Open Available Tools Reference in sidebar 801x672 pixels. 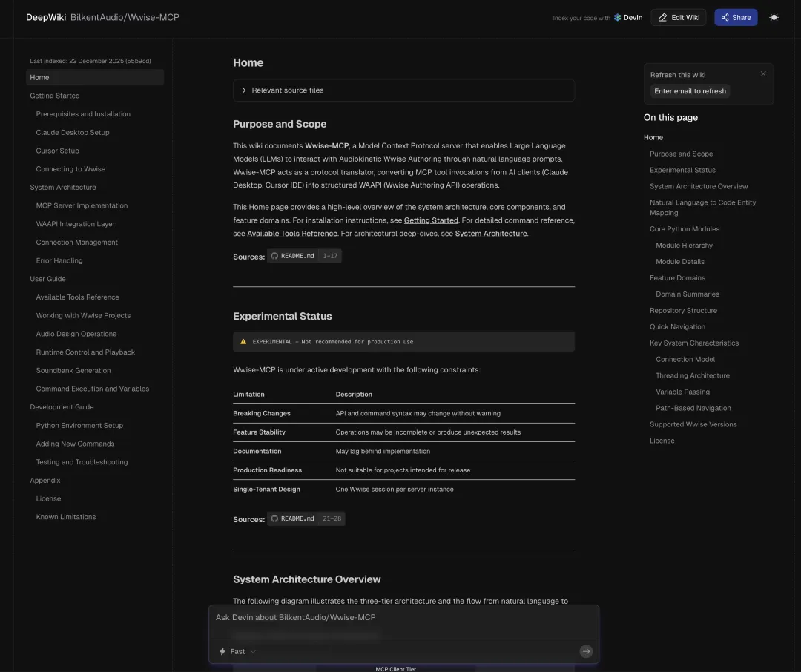click(x=77, y=297)
